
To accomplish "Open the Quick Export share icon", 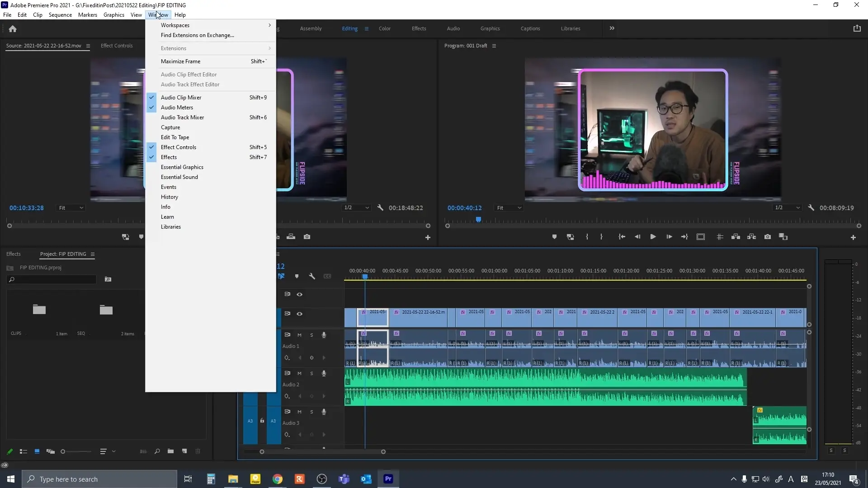I will pyautogui.click(x=857, y=28).
